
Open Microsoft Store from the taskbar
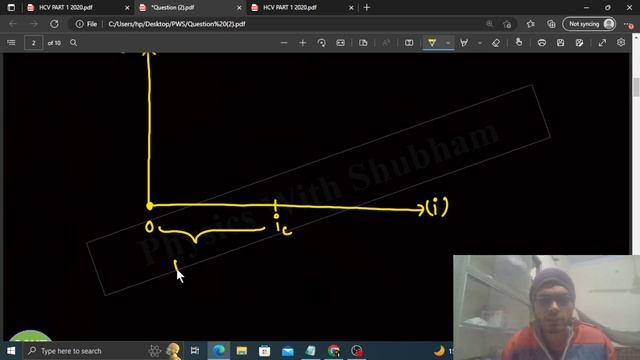[x=264, y=351]
